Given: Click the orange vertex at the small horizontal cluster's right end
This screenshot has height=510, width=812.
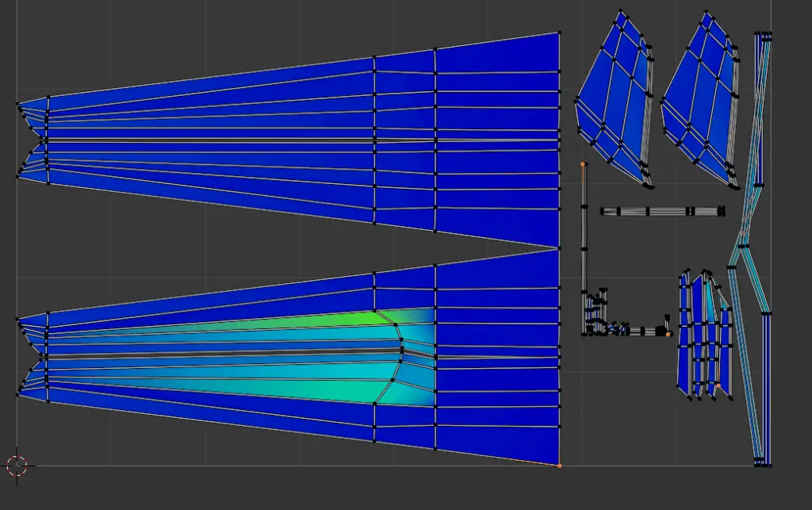Looking at the screenshot, I should click(668, 335).
